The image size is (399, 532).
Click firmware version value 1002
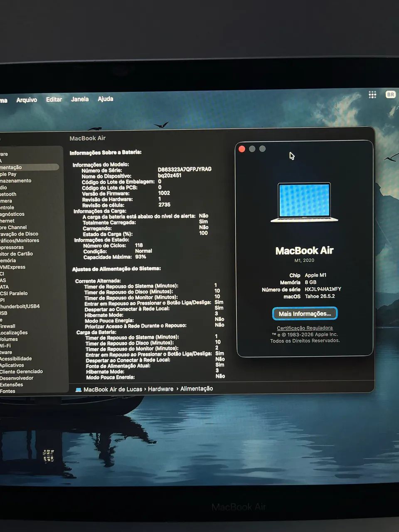coord(164,193)
